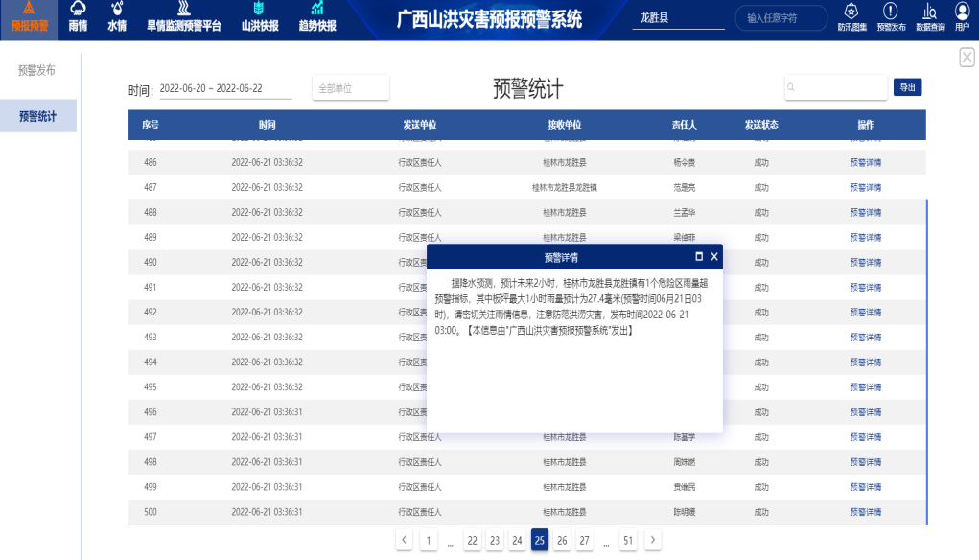Go to page 26 in pagination
This screenshot has height=560, width=979.
[561, 540]
